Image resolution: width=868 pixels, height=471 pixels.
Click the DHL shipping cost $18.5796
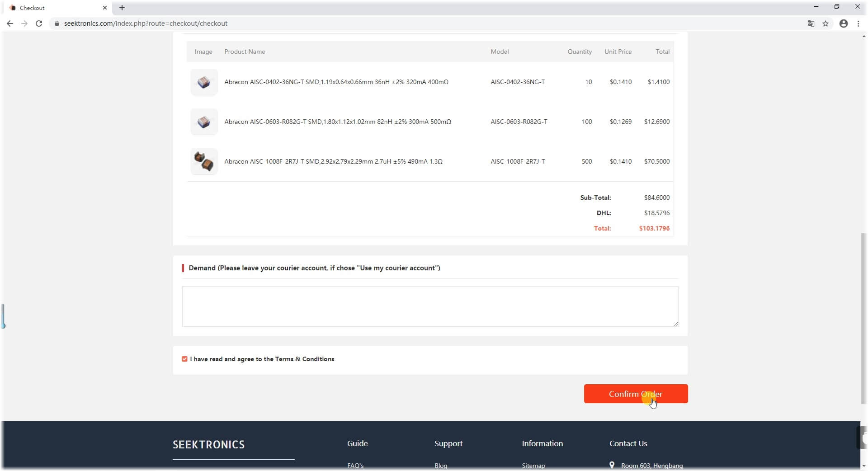tap(657, 213)
